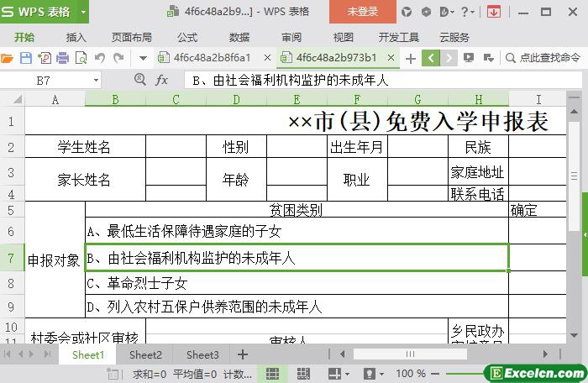Viewport: 588px width, 383px height.
Task: Expand the side panel green handle
Action: pyautogui.click(x=585, y=234)
